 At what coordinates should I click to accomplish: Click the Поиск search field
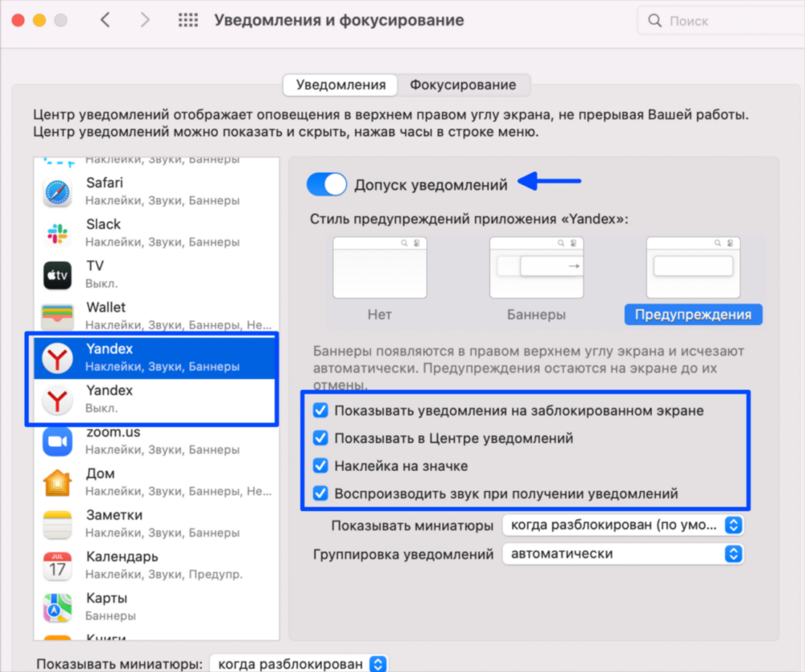pos(720,21)
